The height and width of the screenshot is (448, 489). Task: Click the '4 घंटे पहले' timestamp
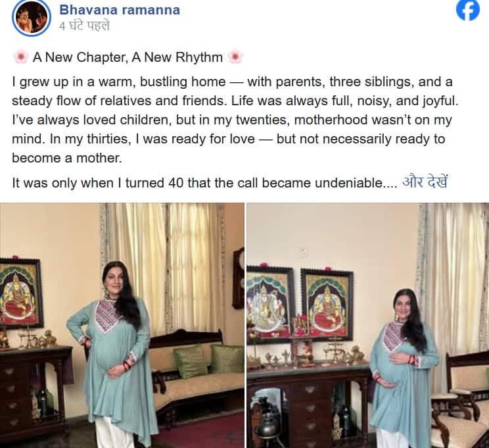[x=84, y=26]
